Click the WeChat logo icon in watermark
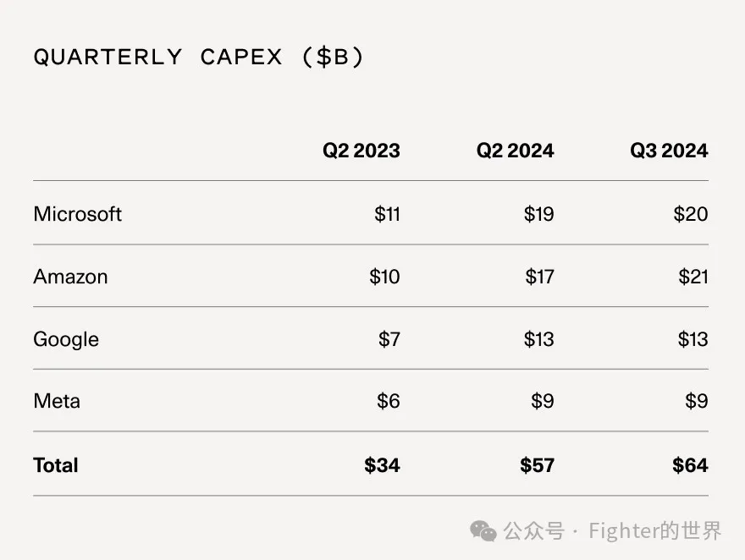The height and width of the screenshot is (560, 745). [483, 531]
